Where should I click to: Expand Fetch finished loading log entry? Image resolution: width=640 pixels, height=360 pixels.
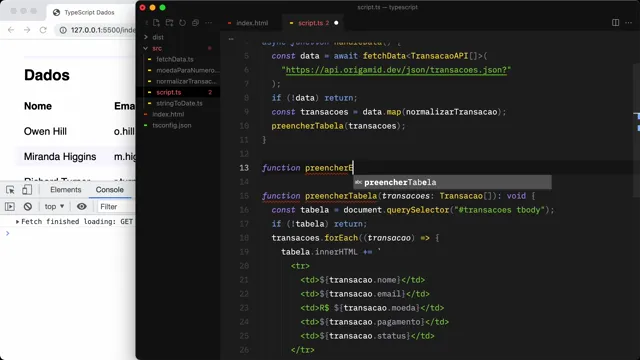pos(18,222)
